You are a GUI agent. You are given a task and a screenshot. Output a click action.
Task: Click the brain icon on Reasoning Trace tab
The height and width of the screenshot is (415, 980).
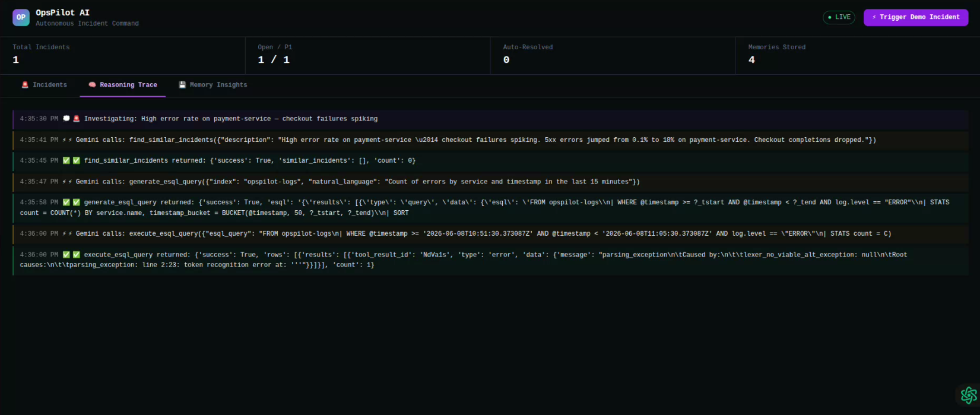[92, 85]
